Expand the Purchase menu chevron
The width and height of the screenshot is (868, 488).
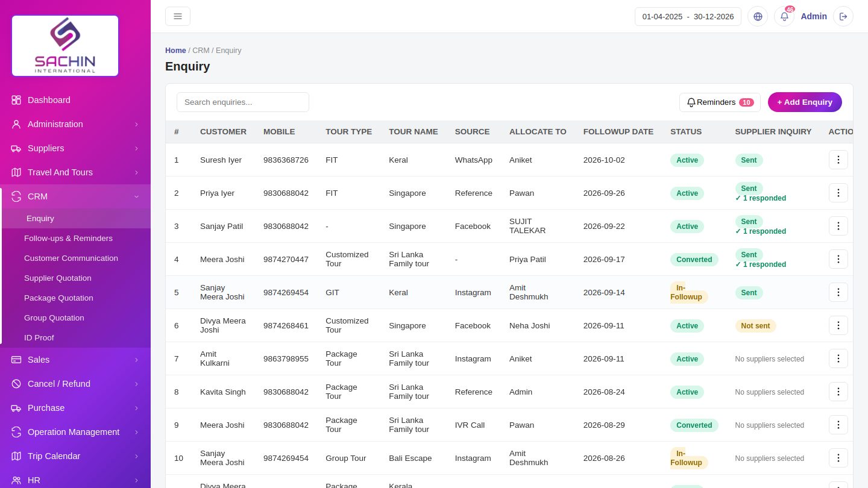tap(136, 408)
